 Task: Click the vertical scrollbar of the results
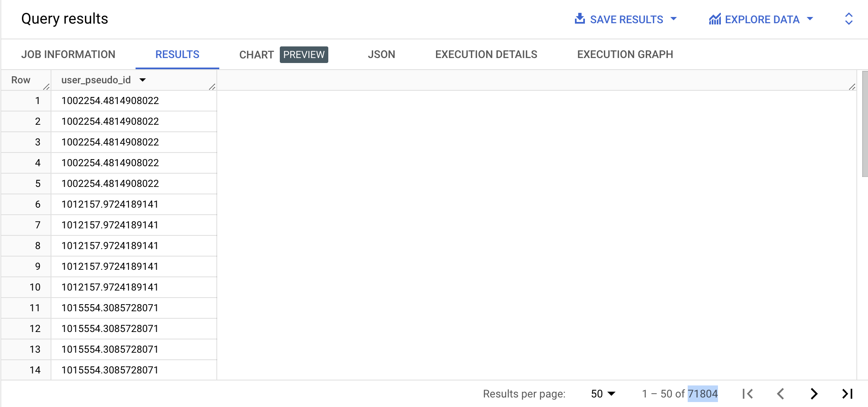click(x=865, y=124)
